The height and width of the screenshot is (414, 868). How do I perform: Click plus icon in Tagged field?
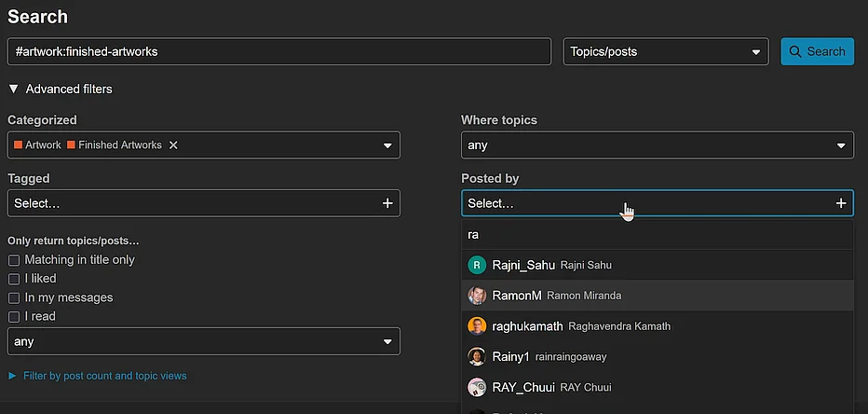coord(387,203)
